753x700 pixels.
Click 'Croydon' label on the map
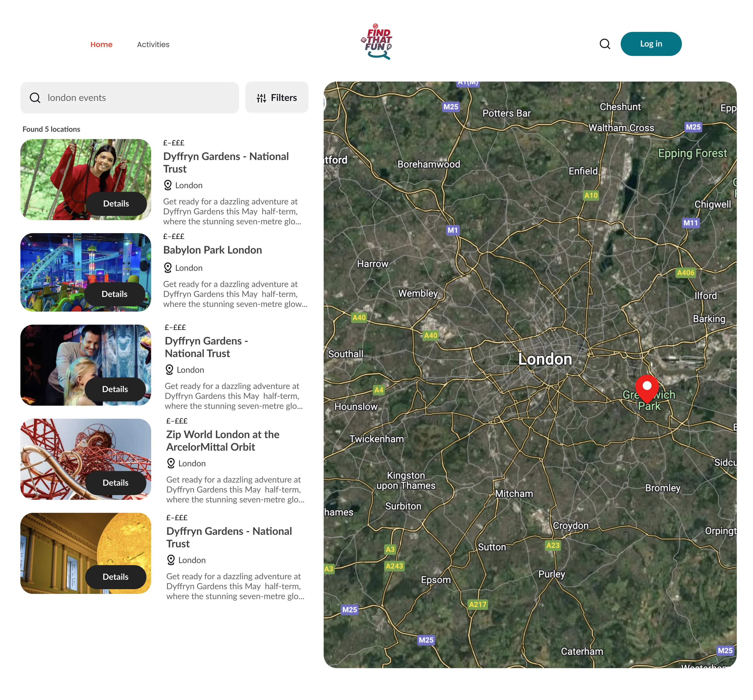pos(571,525)
